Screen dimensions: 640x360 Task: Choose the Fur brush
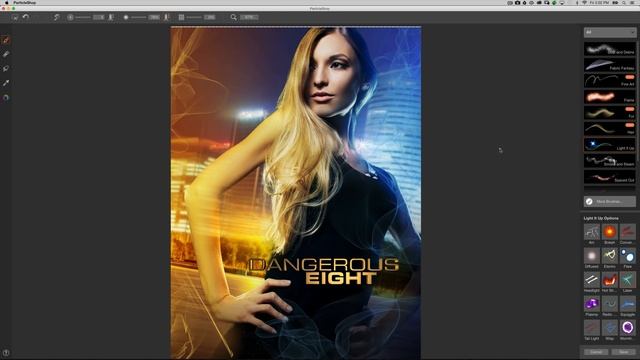[x=609, y=113]
